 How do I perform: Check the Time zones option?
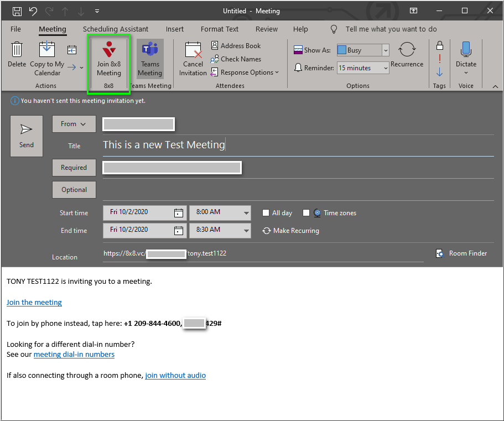[306, 212]
